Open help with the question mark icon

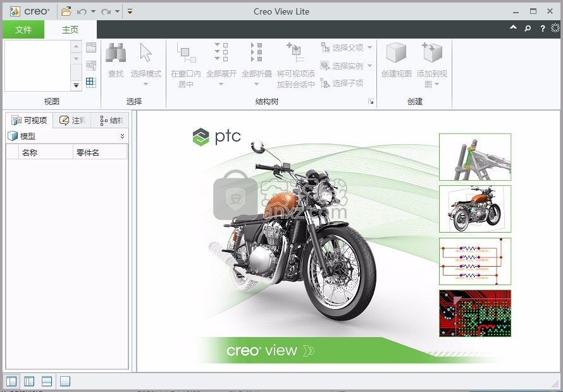tap(543, 28)
